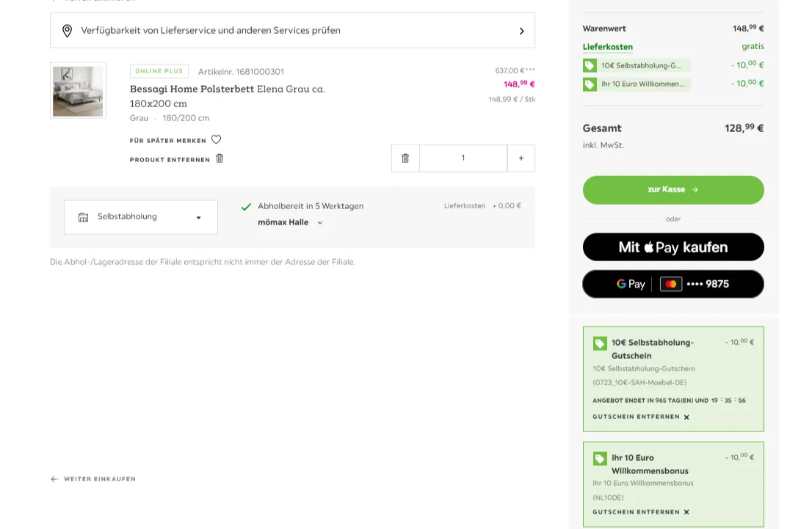Click tag icon in Willkommensbonus card
The width and height of the screenshot is (812, 529).
point(601,459)
